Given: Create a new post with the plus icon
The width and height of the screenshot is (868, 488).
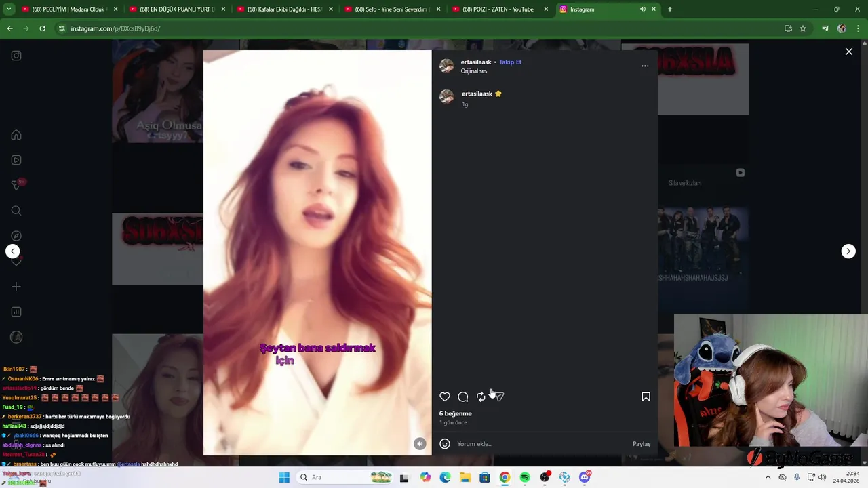Looking at the screenshot, I should 16,287.
